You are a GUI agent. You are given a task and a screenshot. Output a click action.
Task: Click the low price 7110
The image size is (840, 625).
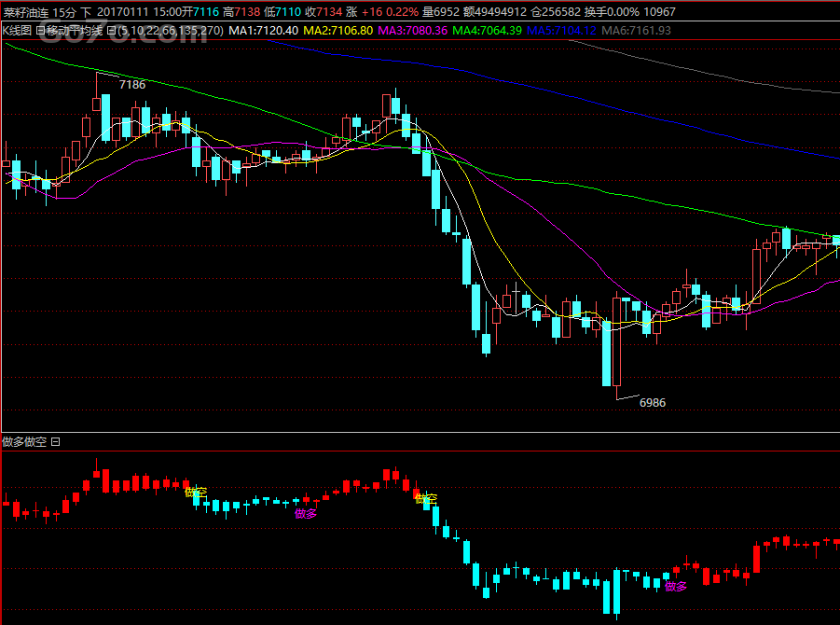[x=288, y=12]
